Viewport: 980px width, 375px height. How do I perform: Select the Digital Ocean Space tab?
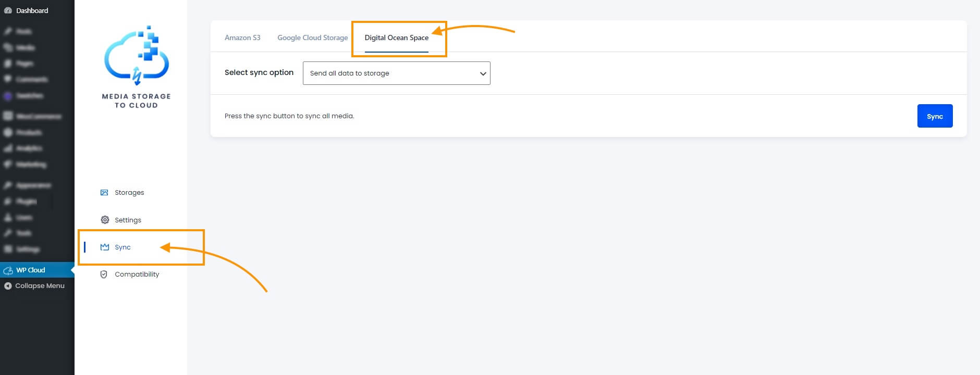click(396, 37)
